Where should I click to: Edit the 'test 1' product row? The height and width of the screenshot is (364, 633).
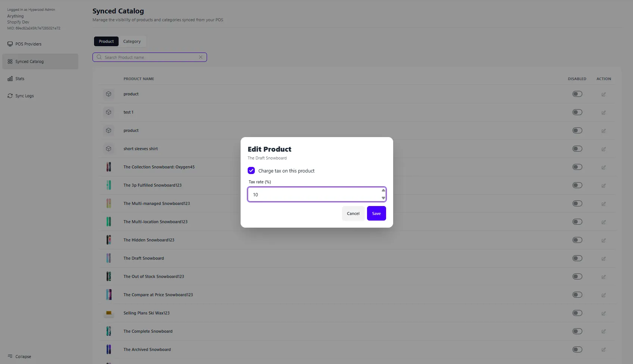604,113
